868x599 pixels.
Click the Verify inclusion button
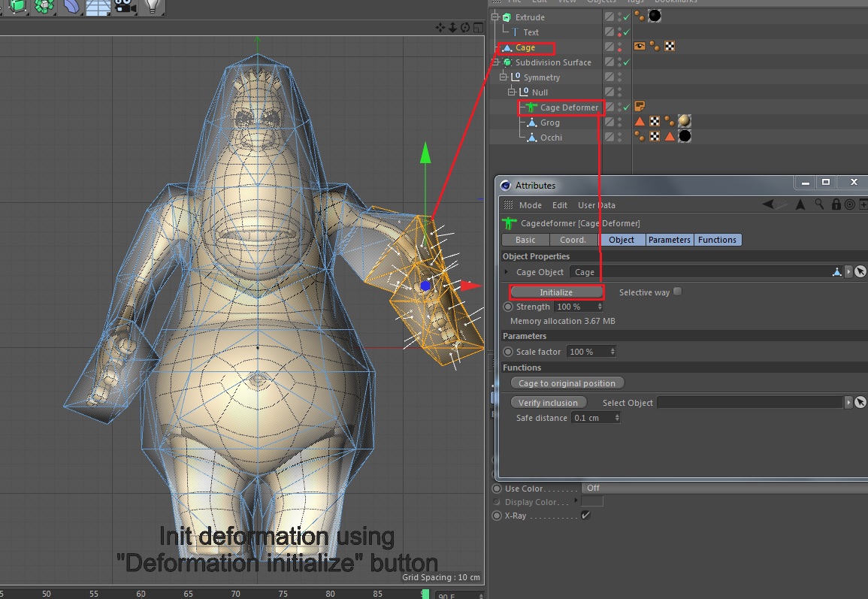pos(548,403)
